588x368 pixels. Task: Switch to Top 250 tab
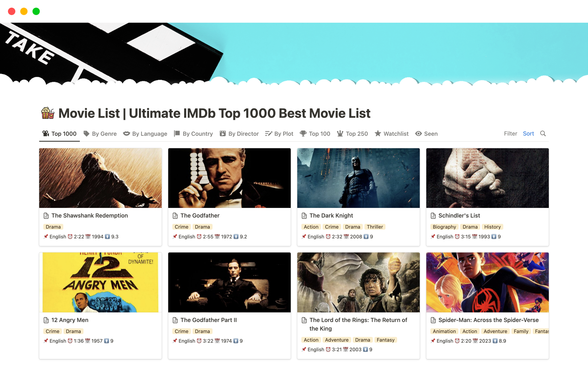click(352, 134)
